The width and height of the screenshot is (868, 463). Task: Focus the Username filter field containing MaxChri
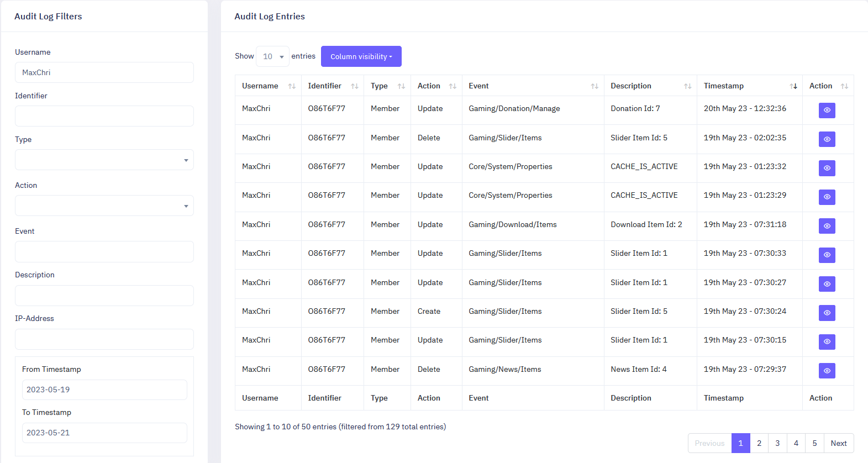point(104,72)
